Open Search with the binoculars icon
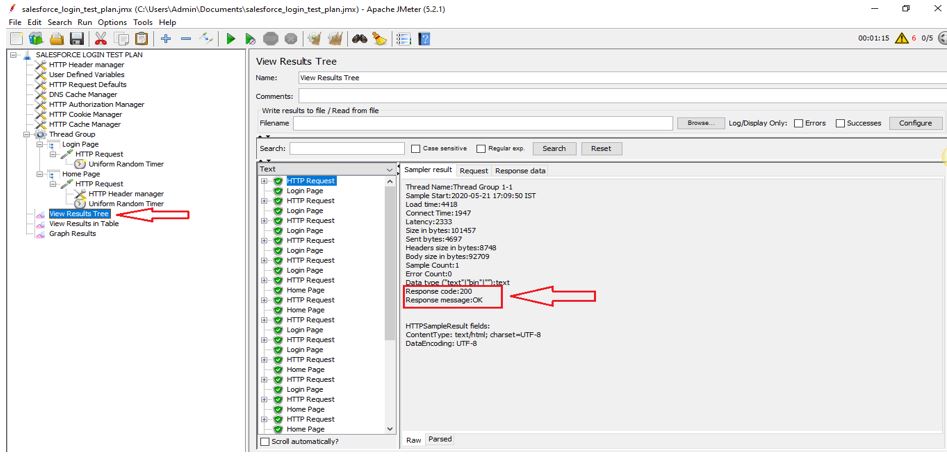This screenshot has height=456, width=947. [x=360, y=39]
